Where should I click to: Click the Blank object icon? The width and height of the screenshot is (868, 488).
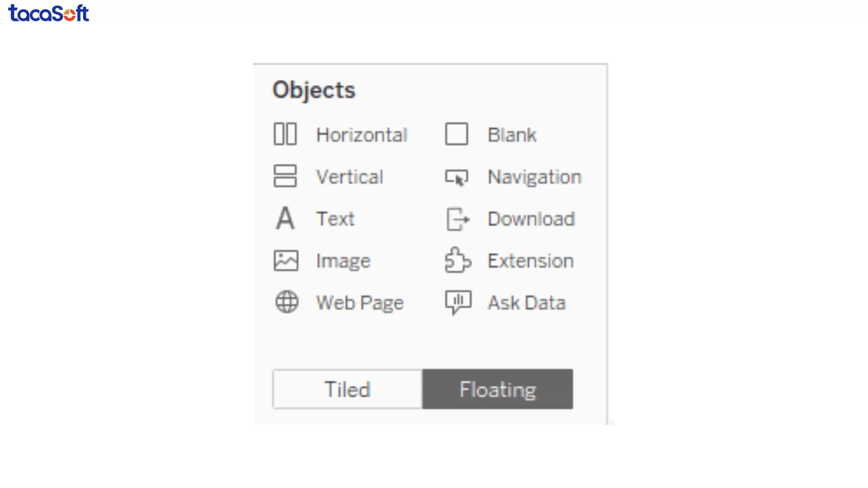pos(456,134)
